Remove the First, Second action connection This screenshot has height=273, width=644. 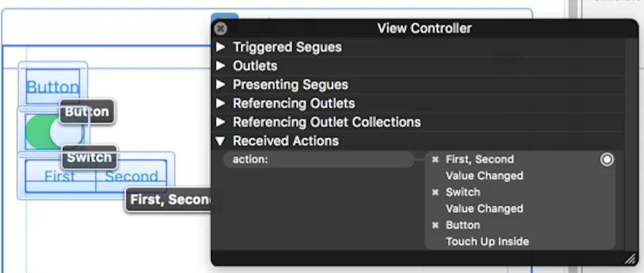point(435,159)
